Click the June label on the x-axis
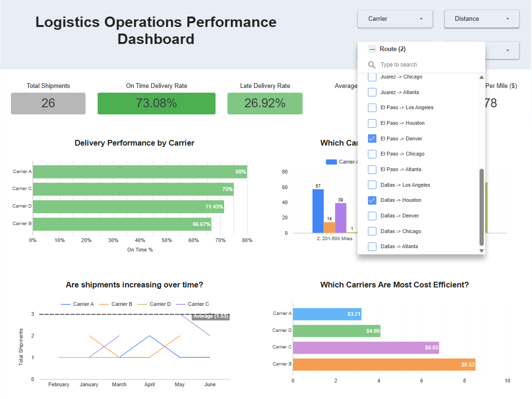 [210, 384]
